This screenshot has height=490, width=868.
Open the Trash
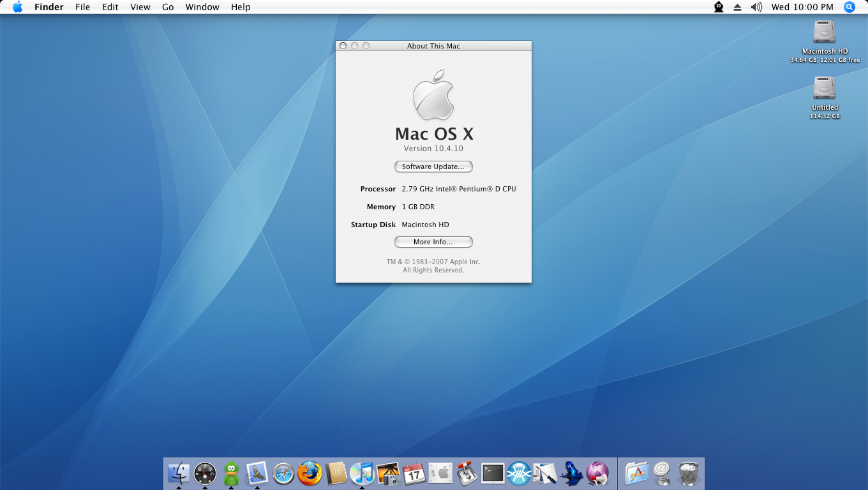(x=689, y=473)
